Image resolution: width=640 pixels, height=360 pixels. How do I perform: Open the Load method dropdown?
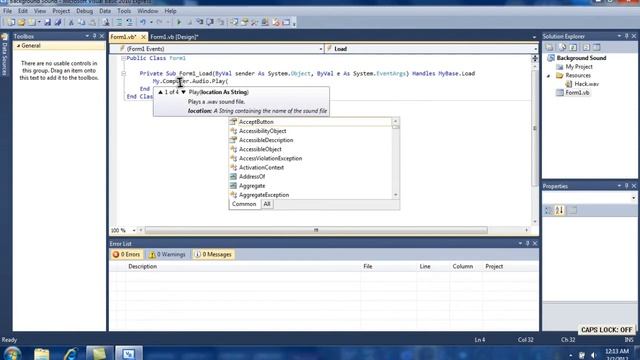point(535,49)
